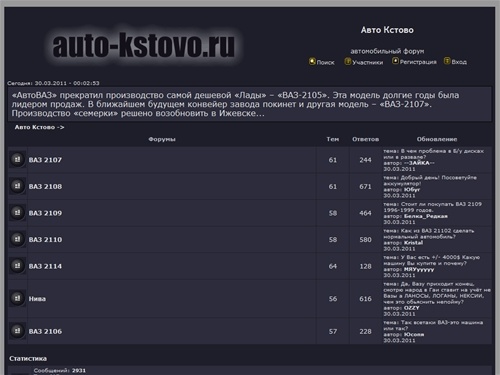This screenshot has height=375, width=500.
Task: Click author name Kristal
Action: point(413,243)
